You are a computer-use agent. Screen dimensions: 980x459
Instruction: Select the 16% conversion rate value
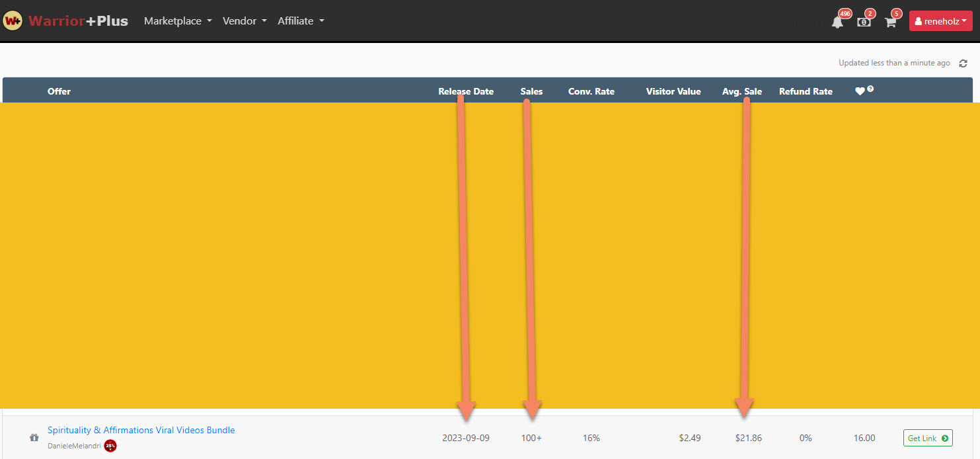[591, 438]
